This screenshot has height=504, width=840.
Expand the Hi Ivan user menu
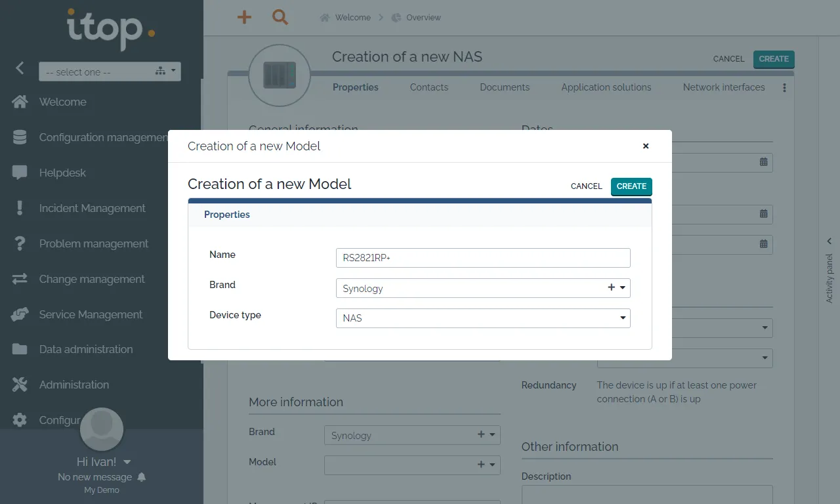pyautogui.click(x=127, y=461)
